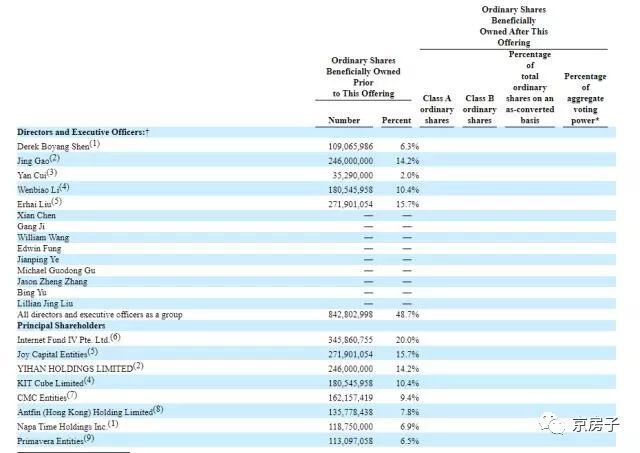
Task: Select the number '135,778,438'
Action: [x=351, y=412]
